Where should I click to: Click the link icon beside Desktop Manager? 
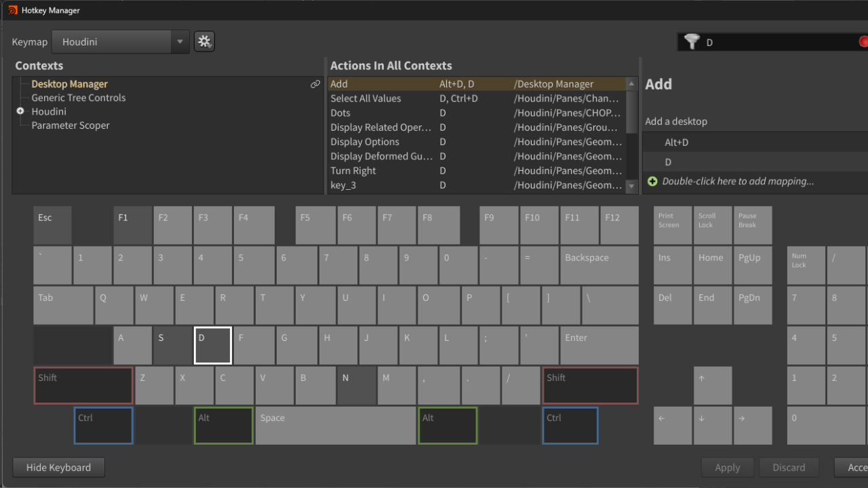pos(315,84)
